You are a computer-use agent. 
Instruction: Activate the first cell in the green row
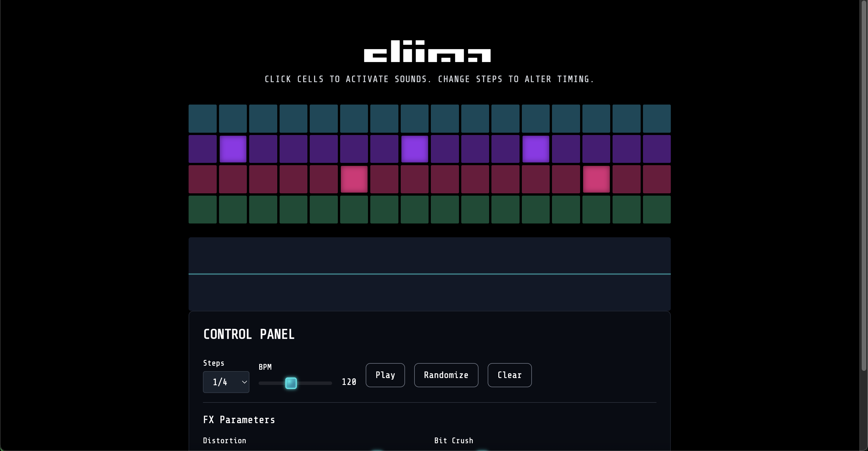203,209
